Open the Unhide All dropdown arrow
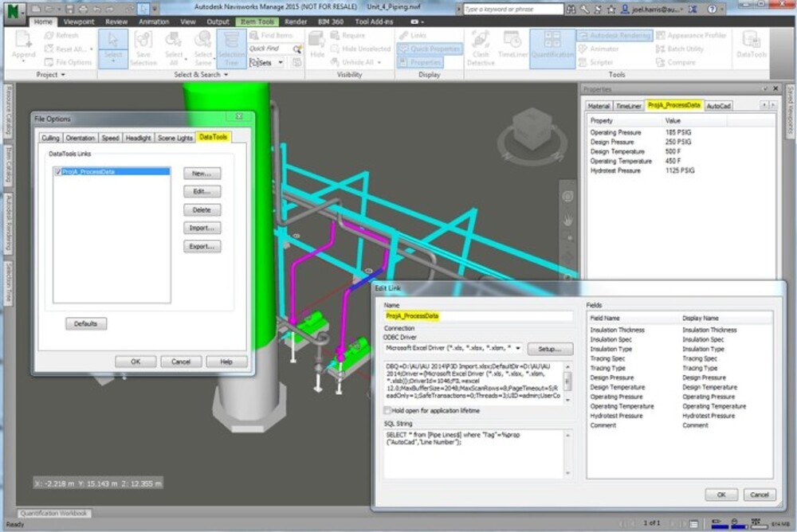 [x=379, y=62]
